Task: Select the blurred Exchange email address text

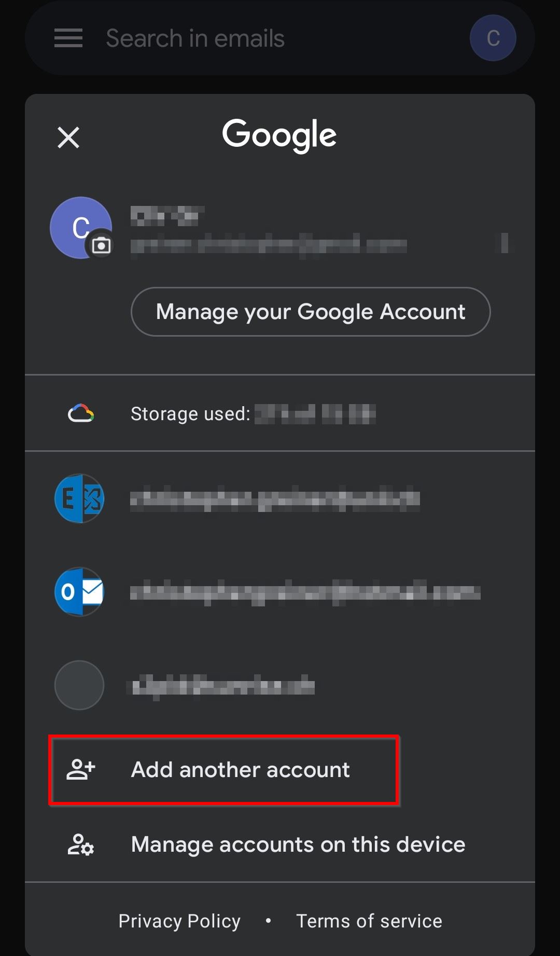Action: [x=275, y=499]
